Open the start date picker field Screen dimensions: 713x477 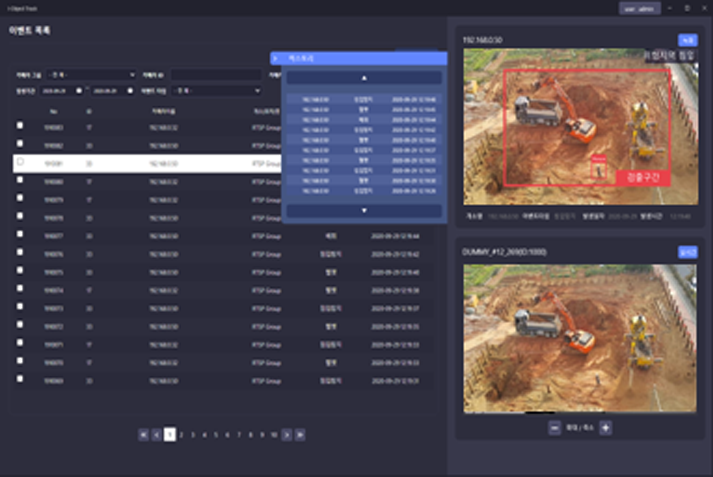tap(60, 90)
